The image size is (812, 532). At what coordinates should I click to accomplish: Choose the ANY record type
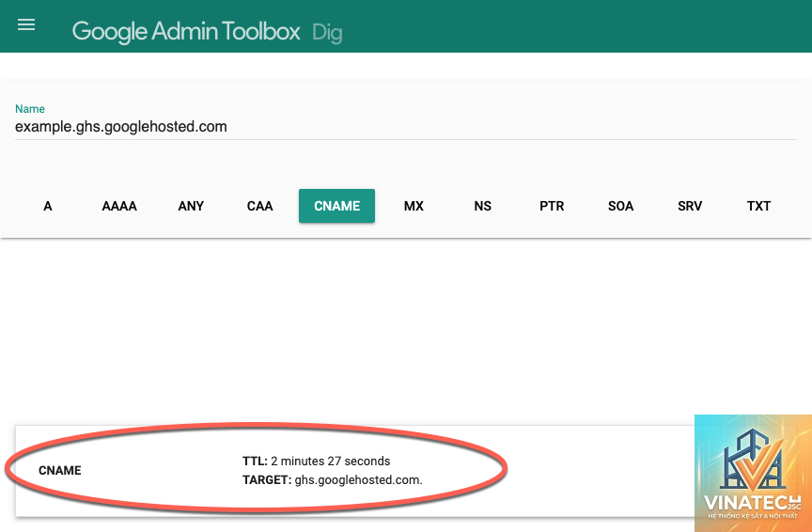point(191,206)
